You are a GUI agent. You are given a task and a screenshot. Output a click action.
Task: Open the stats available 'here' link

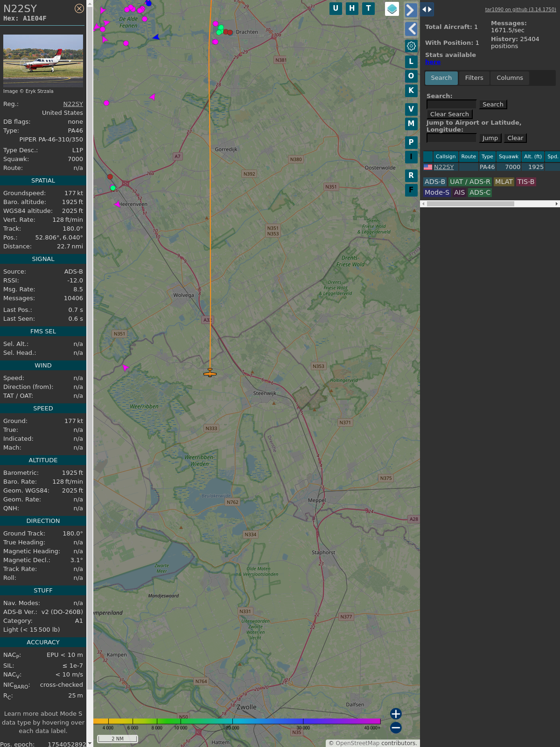(x=433, y=62)
